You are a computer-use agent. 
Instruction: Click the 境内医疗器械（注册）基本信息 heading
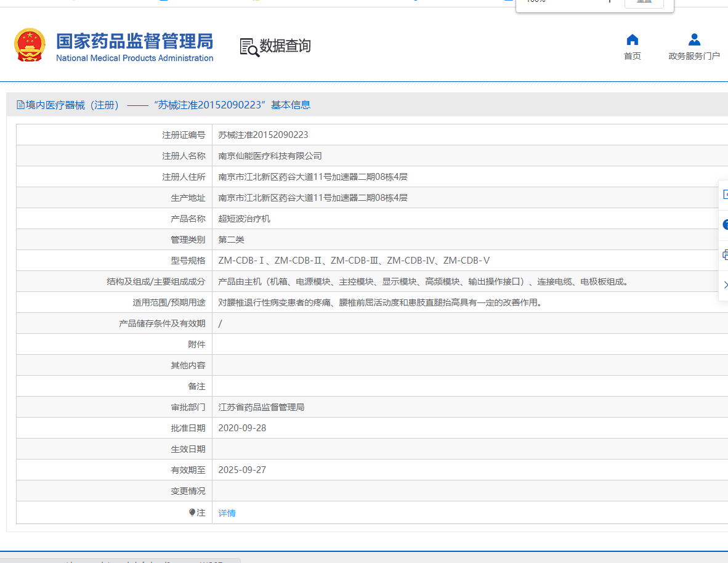pos(163,105)
